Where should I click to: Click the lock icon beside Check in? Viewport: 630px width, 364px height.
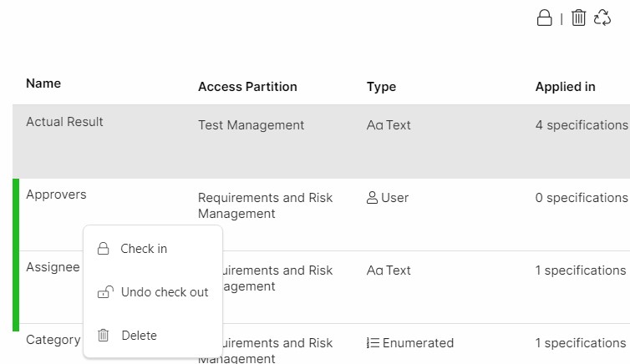tap(104, 249)
